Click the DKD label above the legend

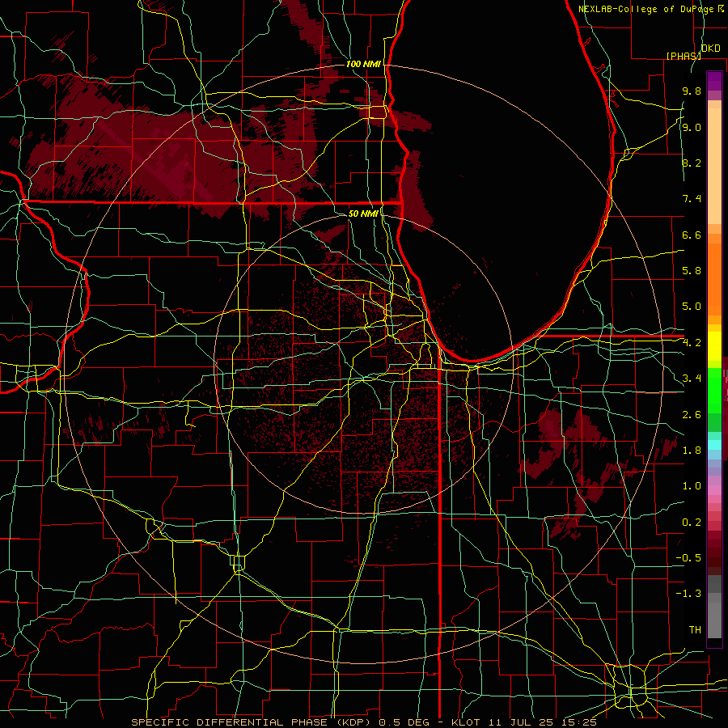(711, 49)
